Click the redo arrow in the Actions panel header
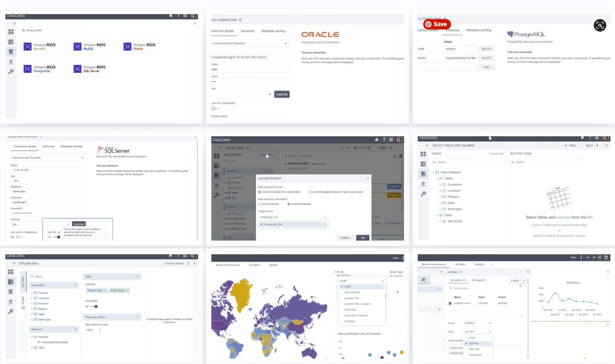615x364 pixels. tap(594, 258)
